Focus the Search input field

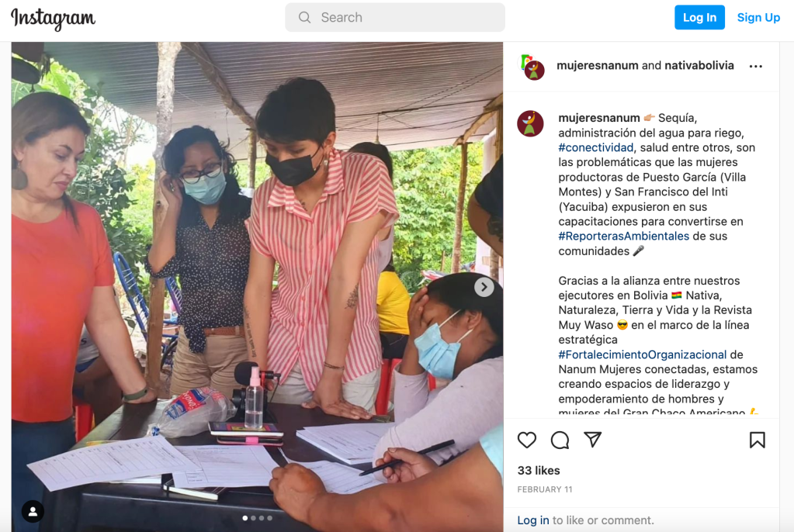(395, 18)
